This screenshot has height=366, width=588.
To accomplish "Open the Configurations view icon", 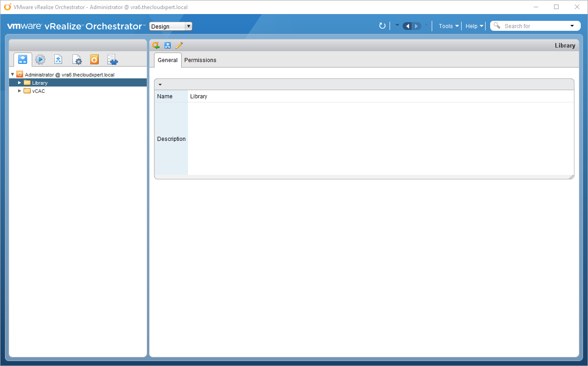I will click(x=77, y=59).
